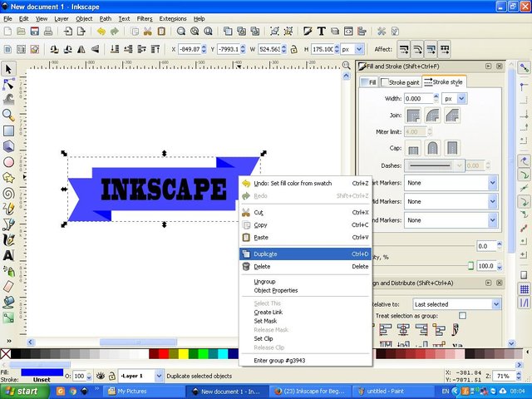
Task: Open Text and Font dialog icon
Action: [x=321, y=32]
